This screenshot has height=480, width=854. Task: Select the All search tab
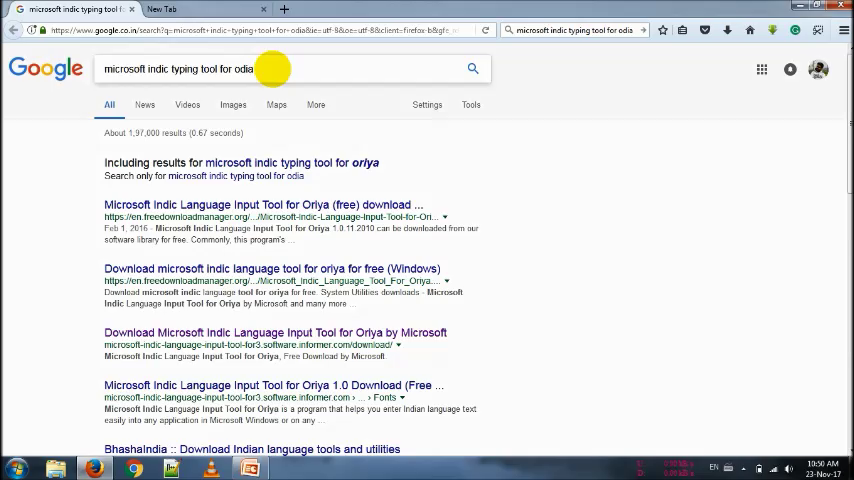109,105
